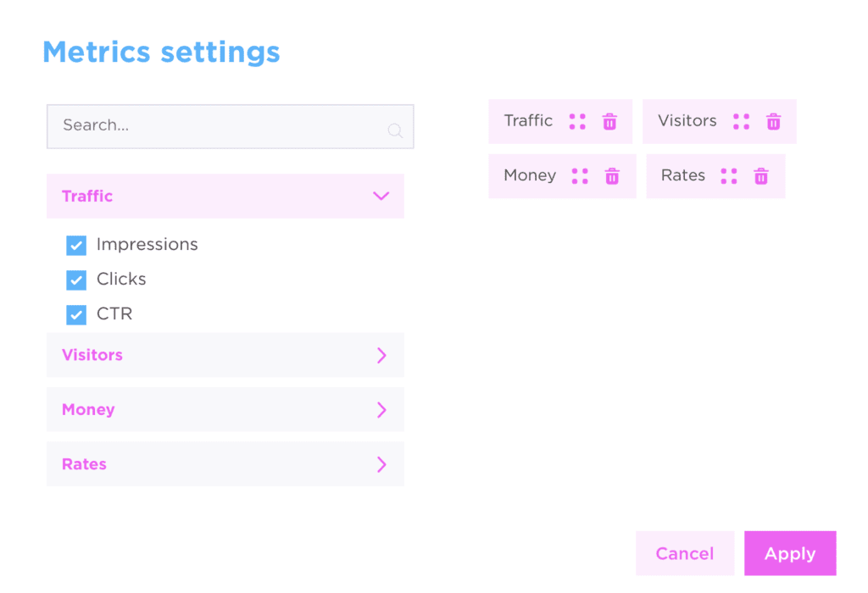Click the Money section title
The height and width of the screenshot is (593, 868).
[x=88, y=410]
